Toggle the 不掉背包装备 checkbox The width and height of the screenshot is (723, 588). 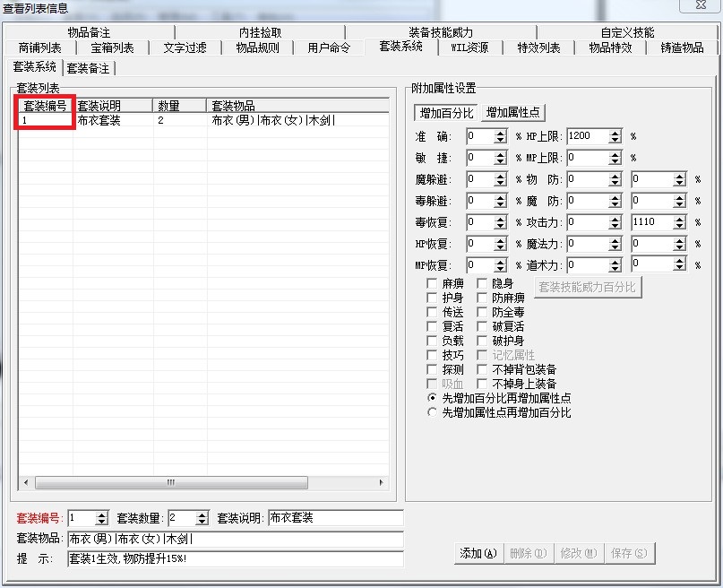483,370
